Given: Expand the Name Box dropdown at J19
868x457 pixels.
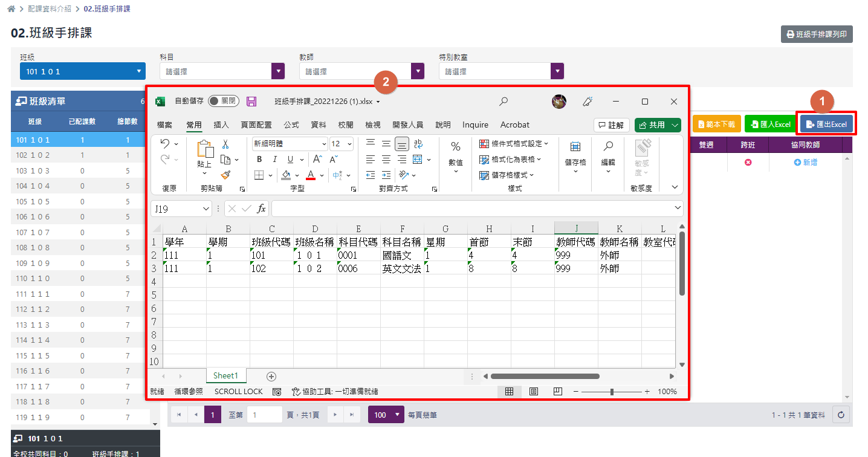Looking at the screenshot, I should pos(206,209).
